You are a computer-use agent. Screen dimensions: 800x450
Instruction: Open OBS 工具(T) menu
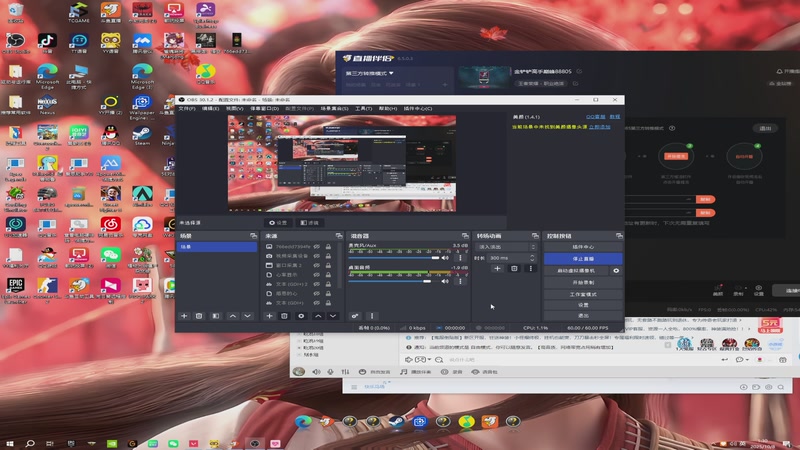(363, 109)
